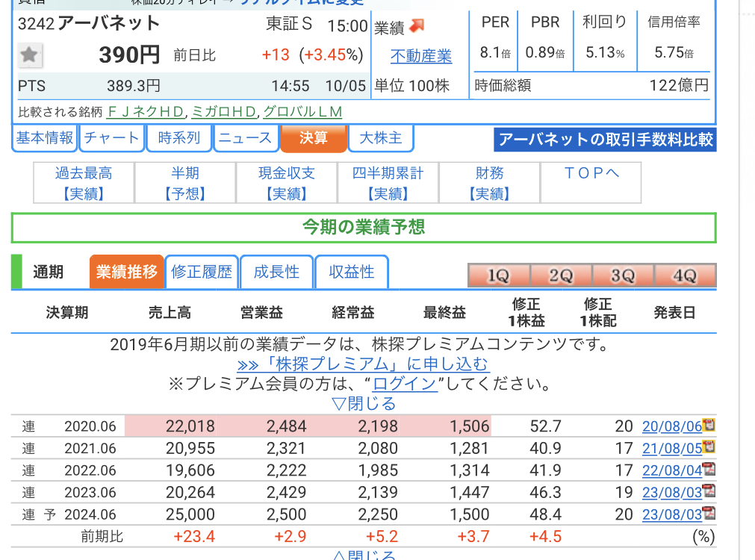The width and height of the screenshot is (755, 560).
Task: Jump to TOPへ link
Action: click(x=591, y=173)
